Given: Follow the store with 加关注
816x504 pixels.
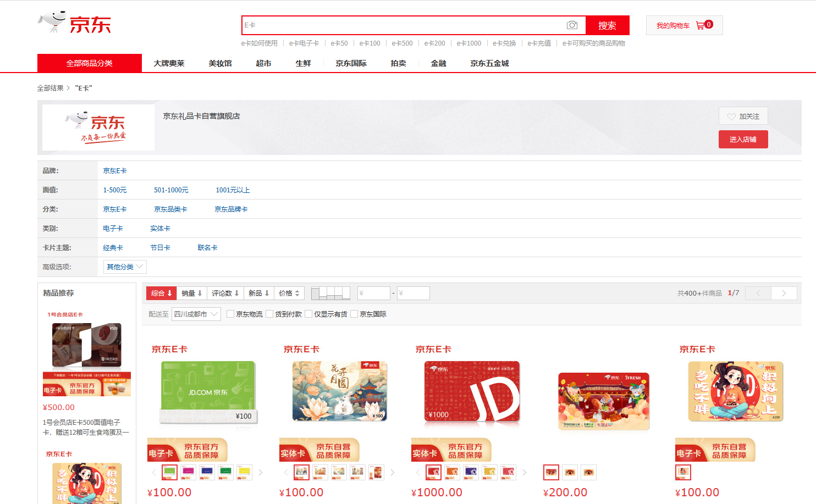Looking at the screenshot, I should coord(743,116).
